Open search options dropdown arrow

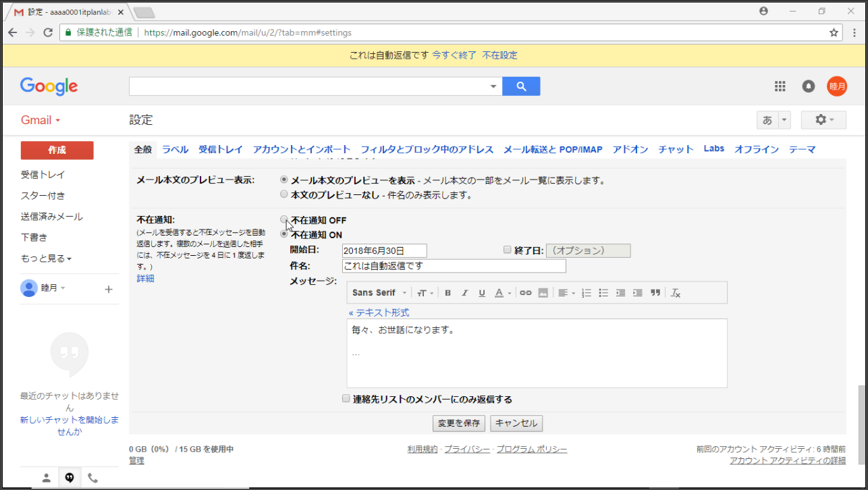(493, 86)
